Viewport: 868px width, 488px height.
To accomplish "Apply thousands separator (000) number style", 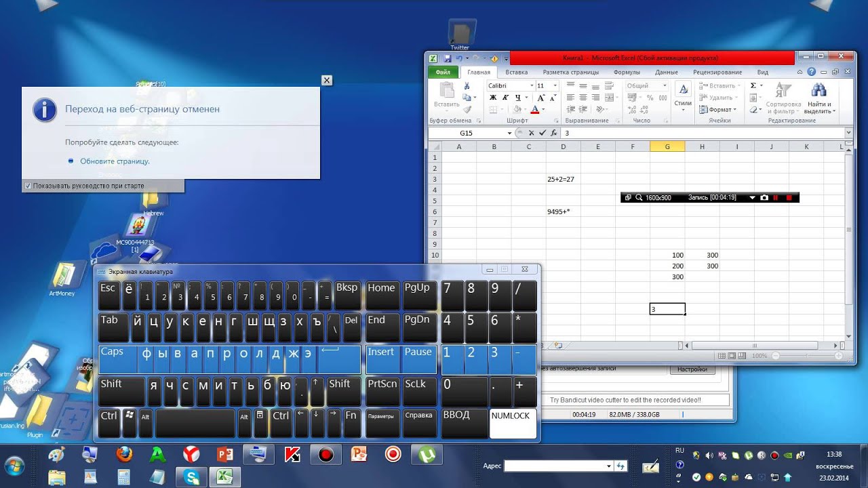I will click(x=662, y=98).
